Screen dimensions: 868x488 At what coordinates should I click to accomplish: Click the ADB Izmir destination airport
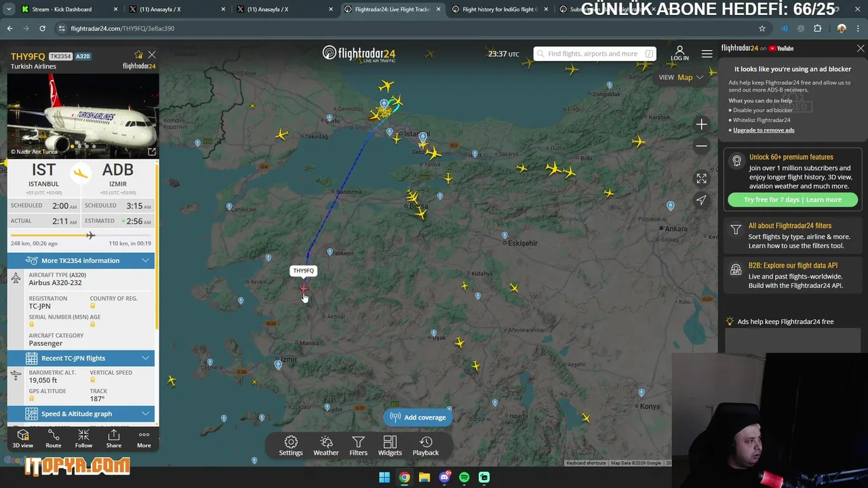pos(118,174)
